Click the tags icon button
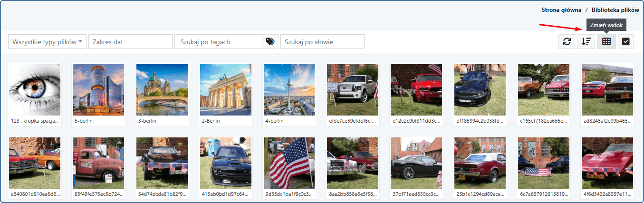This screenshot has height=203, width=644. (270, 42)
